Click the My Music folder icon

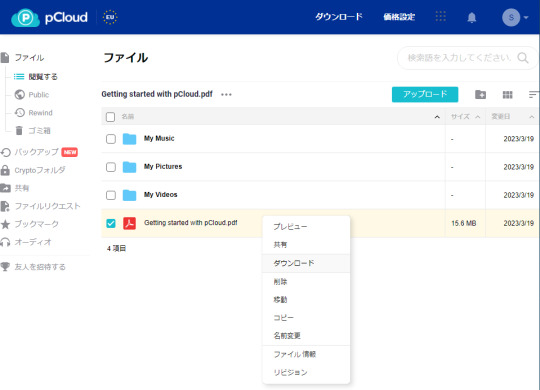pos(129,139)
